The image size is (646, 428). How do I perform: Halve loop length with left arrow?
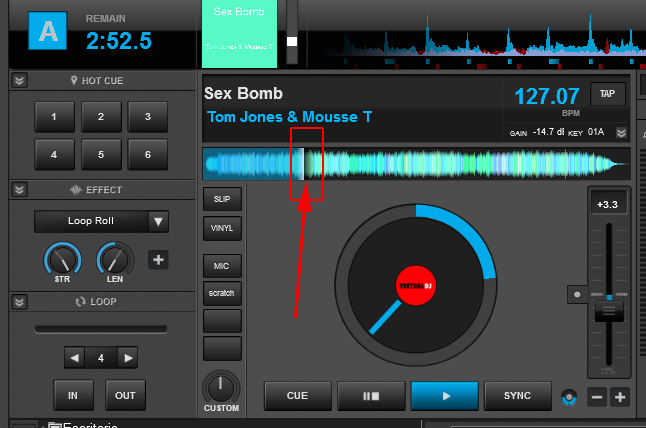coord(75,358)
